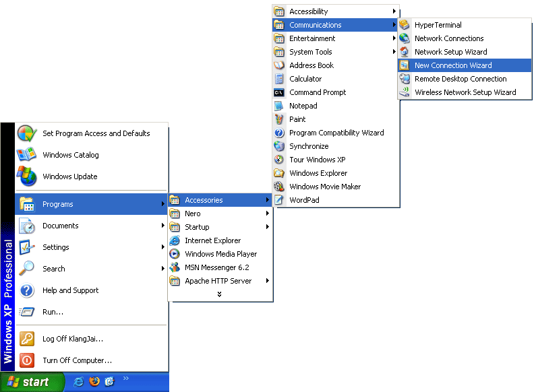Show more programs with the double chevron
This screenshot has height=392, width=536.
[x=220, y=294]
